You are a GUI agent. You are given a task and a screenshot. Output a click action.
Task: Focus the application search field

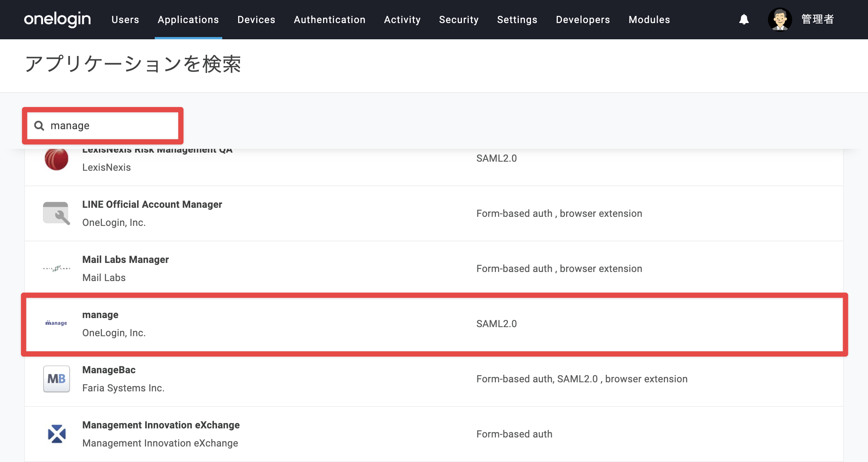tap(103, 125)
